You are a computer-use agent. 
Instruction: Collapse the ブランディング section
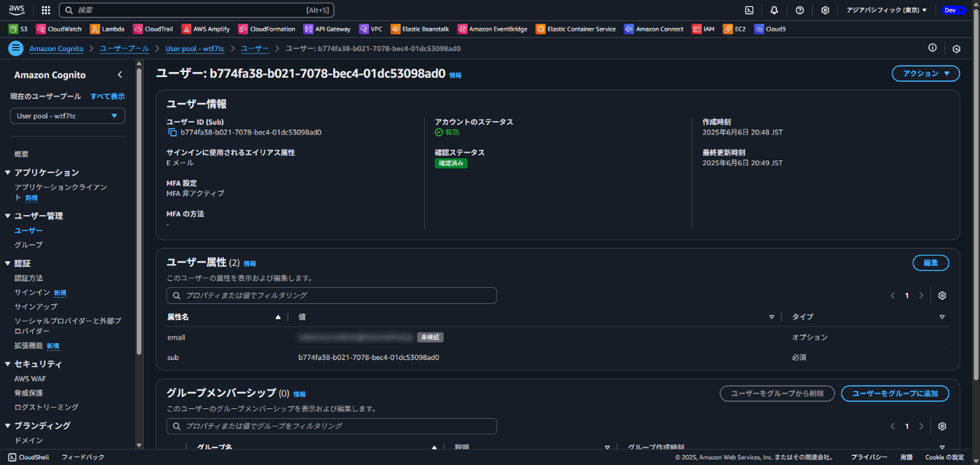coord(8,426)
